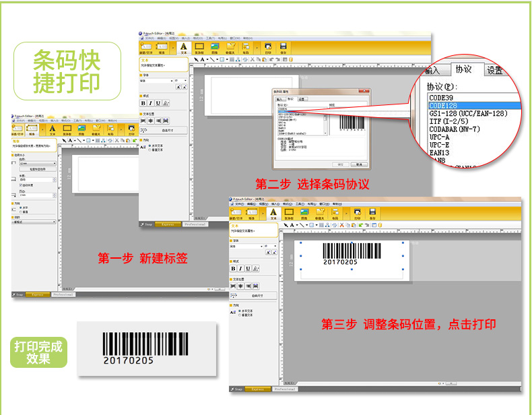Screen dimensions: 532x415
Task: Toggle Underline in the barcode label window
Action: point(248,268)
